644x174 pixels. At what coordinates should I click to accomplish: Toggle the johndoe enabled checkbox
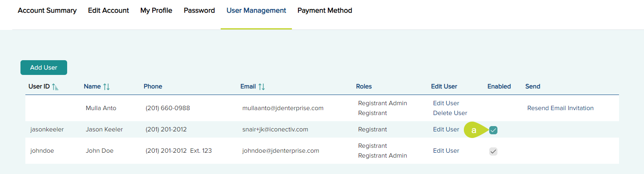coord(493,151)
